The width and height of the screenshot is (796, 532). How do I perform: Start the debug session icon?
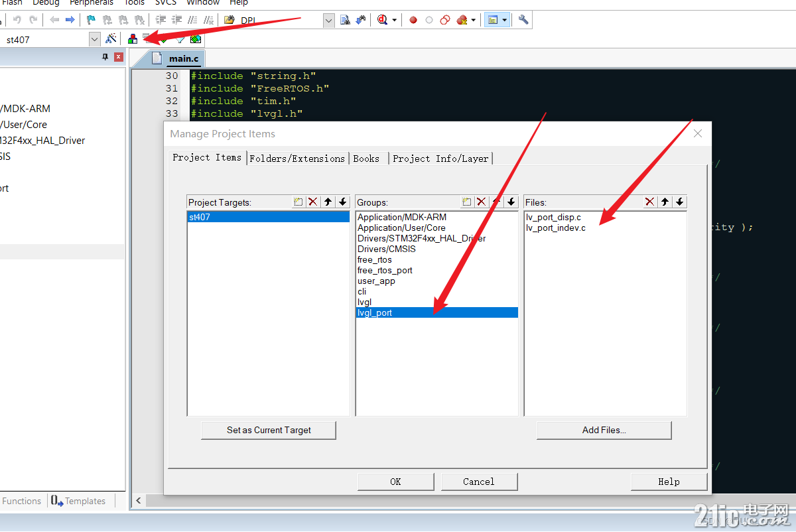point(383,20)
